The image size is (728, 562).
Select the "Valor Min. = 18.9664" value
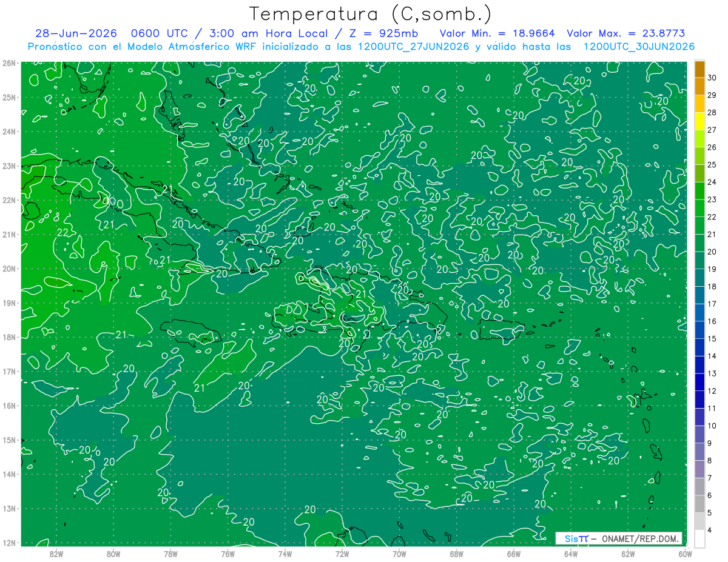point(497,34)
